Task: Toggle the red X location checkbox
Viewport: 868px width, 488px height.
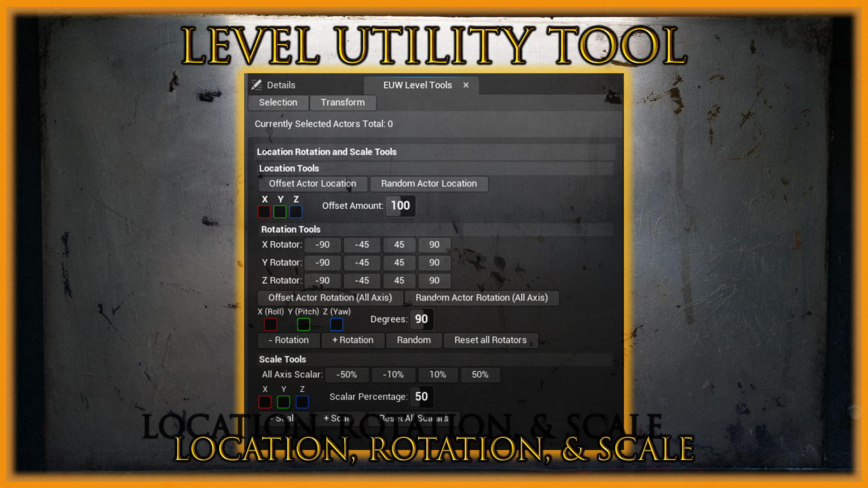Action: coord(264,211)
